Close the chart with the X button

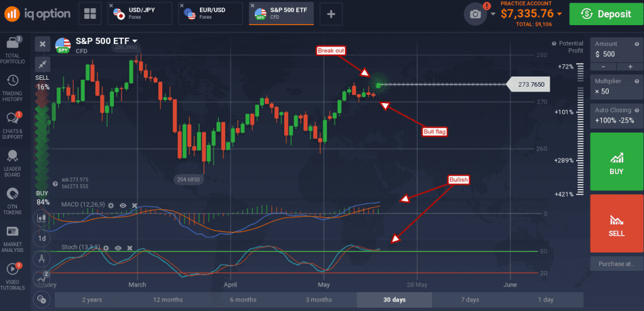pos(42,44)
